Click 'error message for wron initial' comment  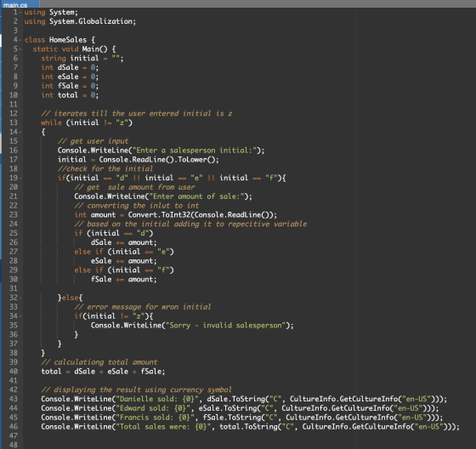click(143, 307)
